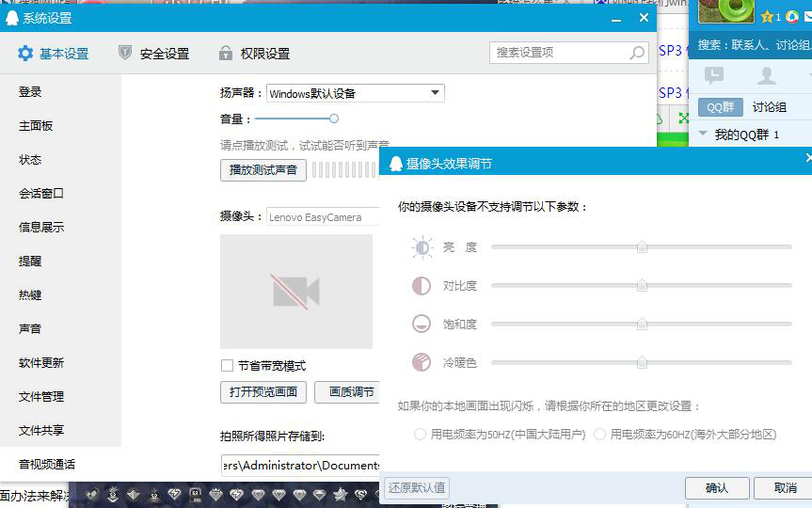Click the 还原默认值 button
This screenshot has height=508, width=812.
pos(417,488)
